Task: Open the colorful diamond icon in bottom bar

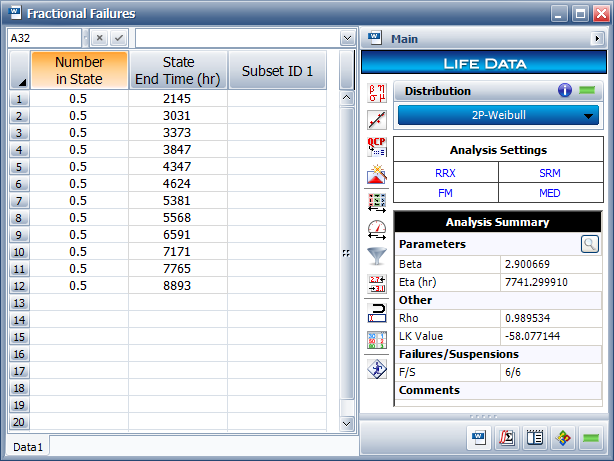Action: click(x=563, y=438)
